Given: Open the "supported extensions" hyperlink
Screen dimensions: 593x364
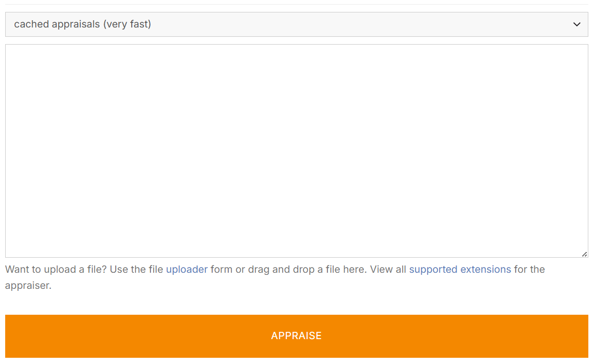Looking at the screenshot, I should click(460, 270).
